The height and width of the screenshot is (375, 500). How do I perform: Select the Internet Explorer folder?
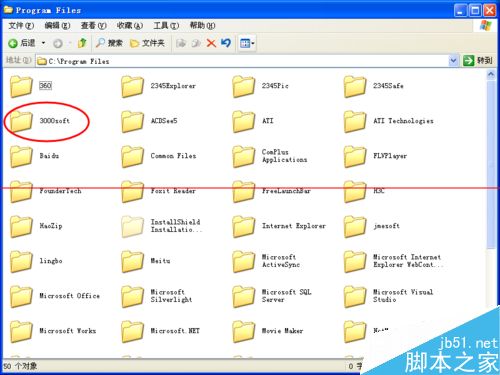279,226
